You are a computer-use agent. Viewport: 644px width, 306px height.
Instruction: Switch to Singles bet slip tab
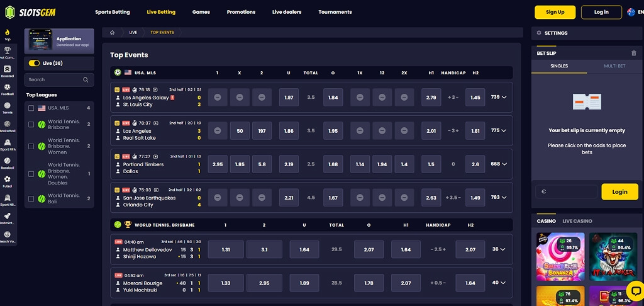click(x=559, y=66)
